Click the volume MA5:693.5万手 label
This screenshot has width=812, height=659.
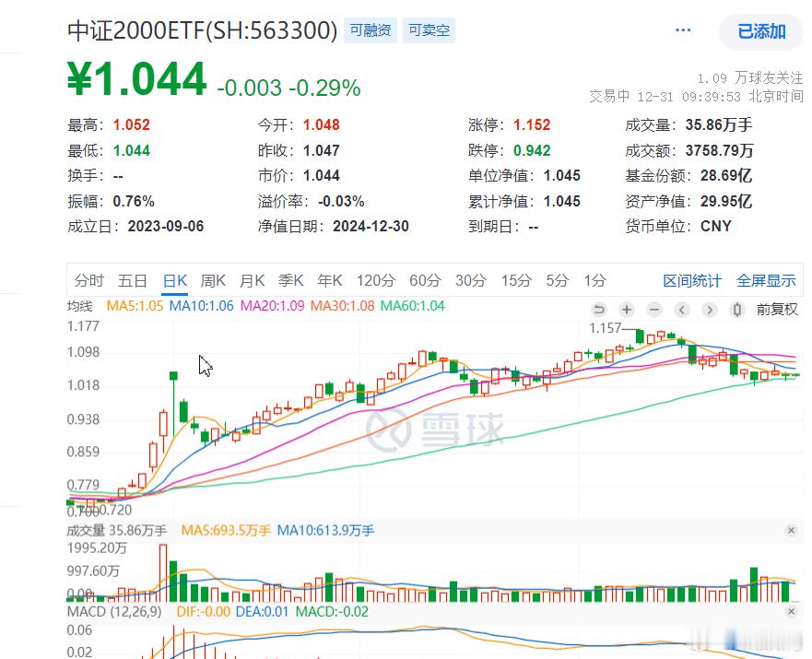pos(226,530)
